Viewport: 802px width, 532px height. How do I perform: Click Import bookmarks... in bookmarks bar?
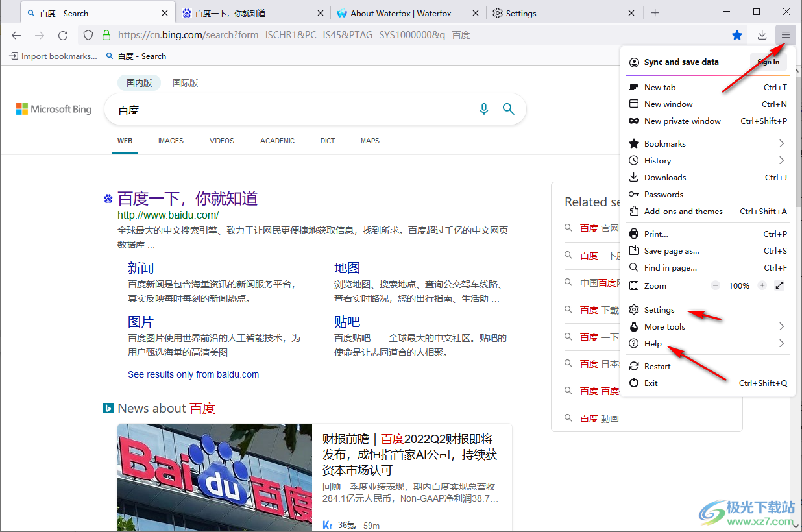[53, 56]
